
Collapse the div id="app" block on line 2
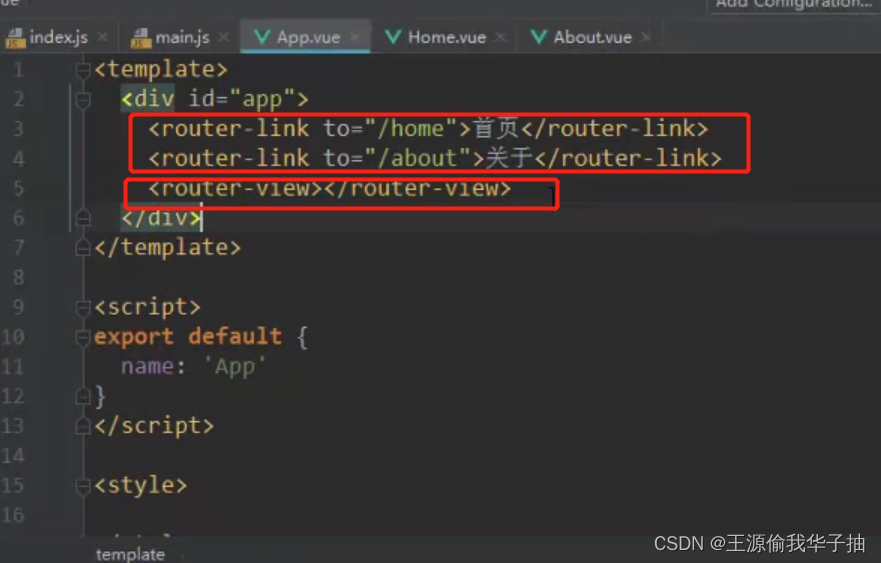point(83,100)
